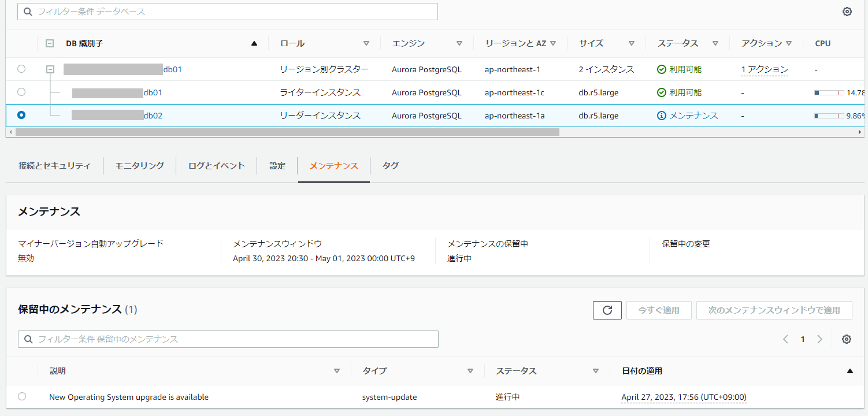Screen dimensions: 868x416
Task: Sort by ロール column
Action: coord(366,43)
